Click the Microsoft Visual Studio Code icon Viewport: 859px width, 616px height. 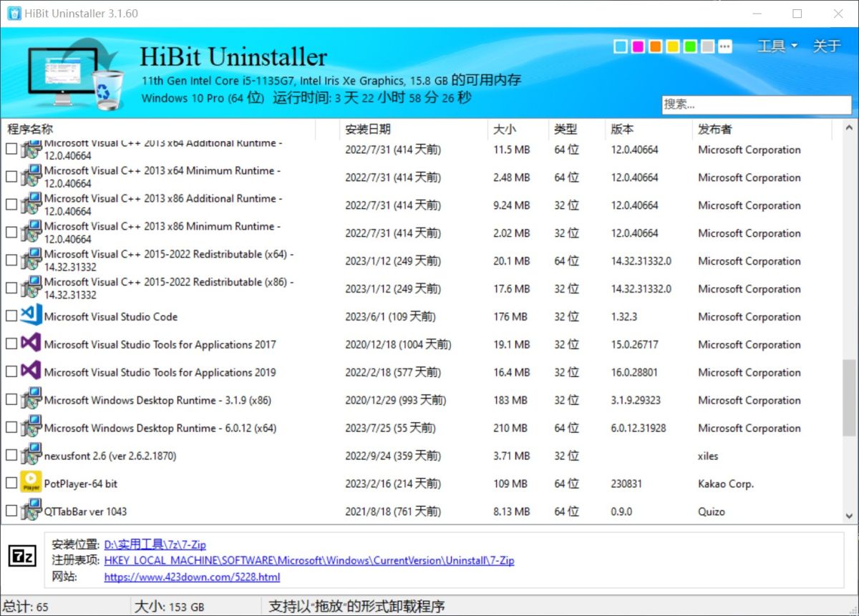click(31, 316)
